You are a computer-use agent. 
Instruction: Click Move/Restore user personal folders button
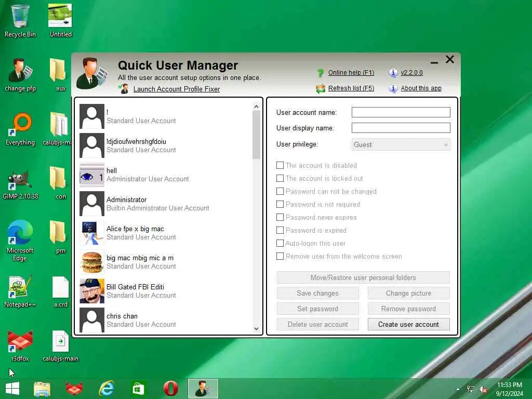[x=363, y=277]
